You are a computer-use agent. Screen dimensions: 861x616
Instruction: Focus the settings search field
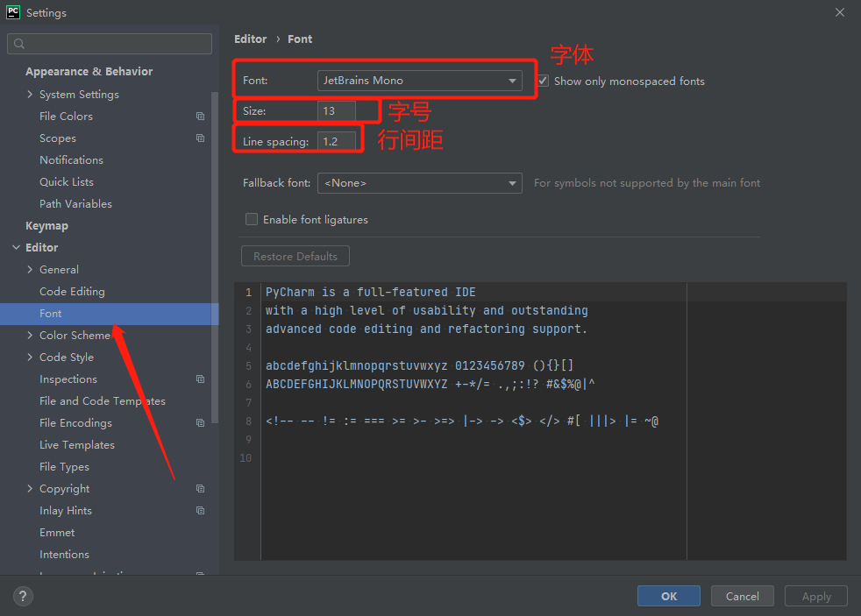pos(110,43)
